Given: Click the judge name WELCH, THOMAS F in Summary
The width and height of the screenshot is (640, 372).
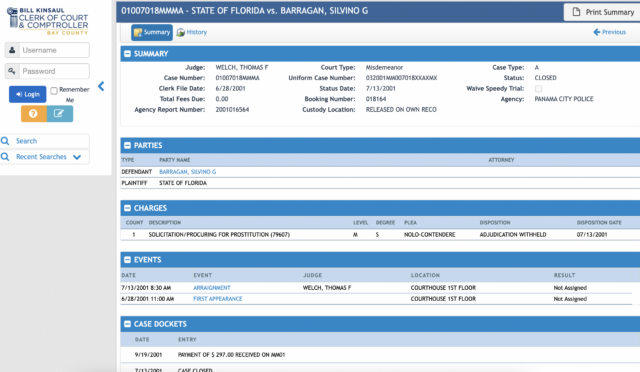Looking at the screenshot, I should [x=242, y=67].
